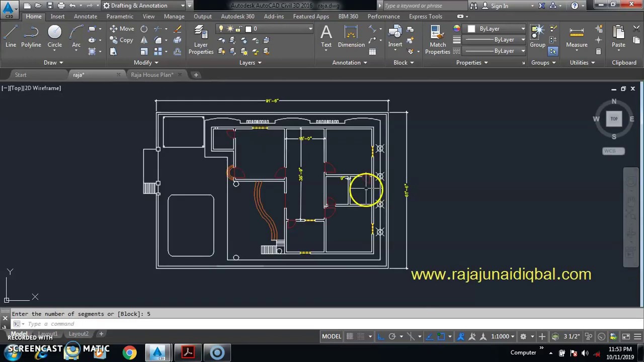Click the MODEL space button
Screen dimensions: 644x362
(x=332, y=336)
